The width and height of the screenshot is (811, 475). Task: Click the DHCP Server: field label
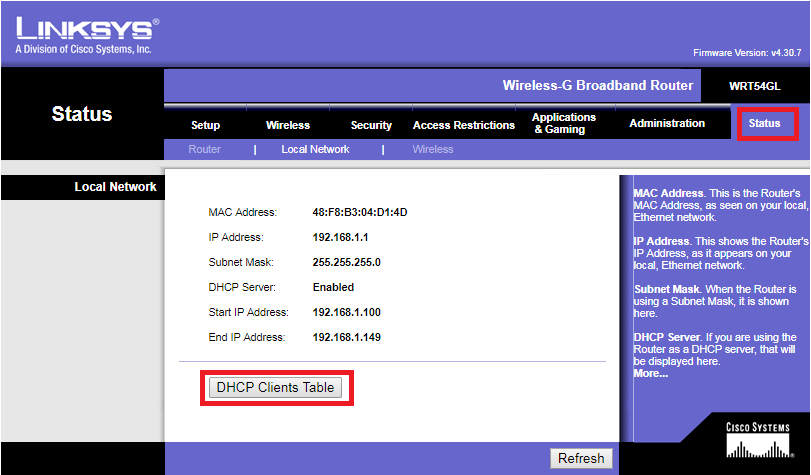tap(242, 287)
